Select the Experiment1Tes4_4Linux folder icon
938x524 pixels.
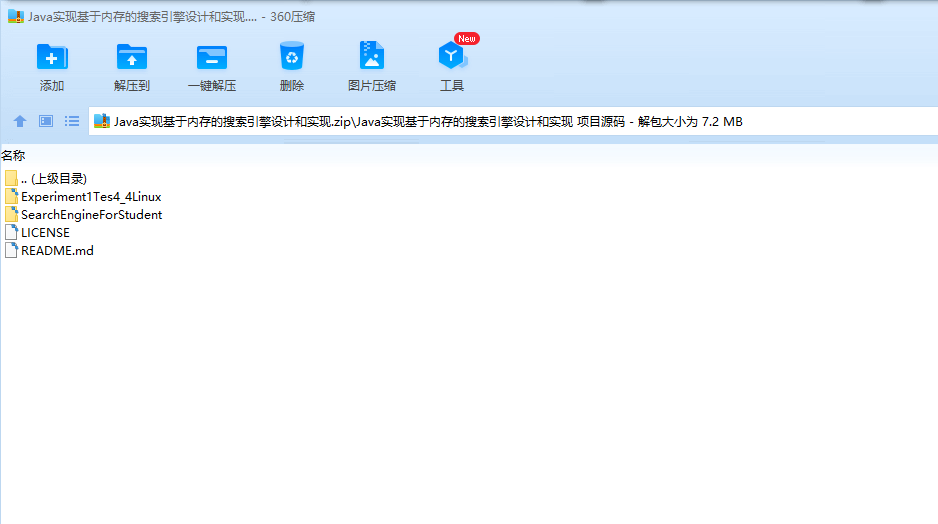(11, 196)
